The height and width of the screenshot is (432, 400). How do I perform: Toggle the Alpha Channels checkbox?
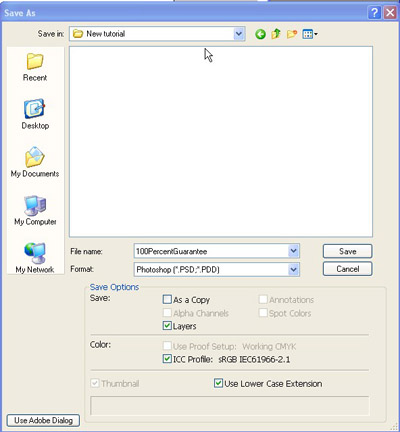167,313
